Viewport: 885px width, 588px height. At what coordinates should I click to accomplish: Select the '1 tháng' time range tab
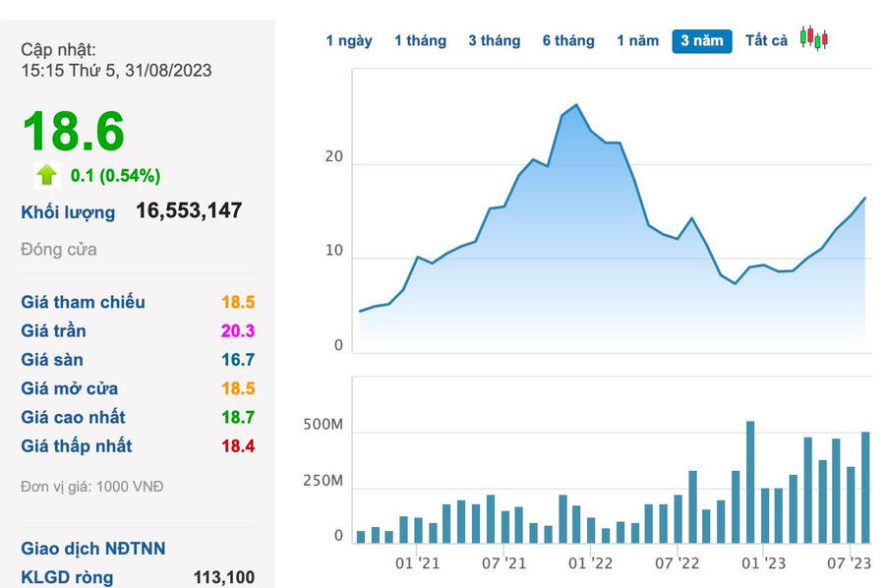420,40
